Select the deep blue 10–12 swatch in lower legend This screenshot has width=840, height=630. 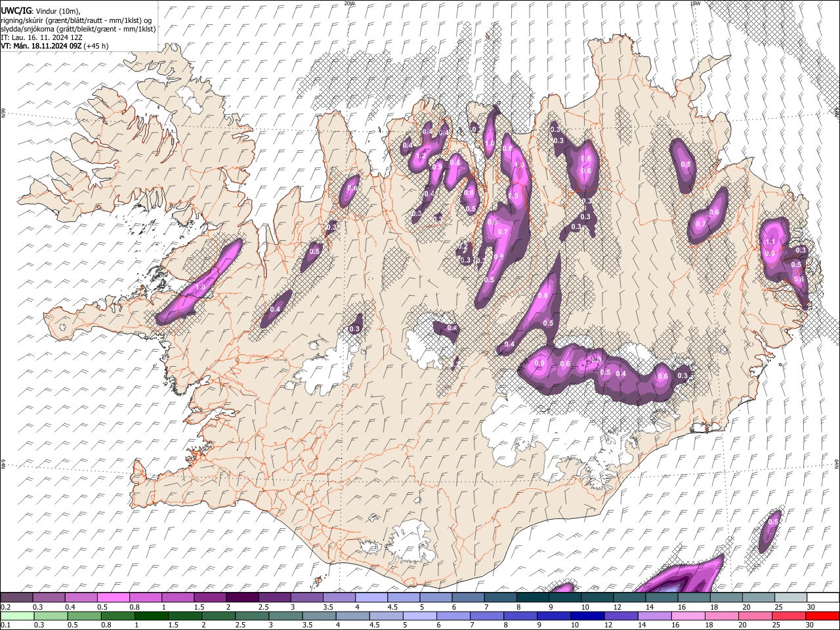(588, 616)
